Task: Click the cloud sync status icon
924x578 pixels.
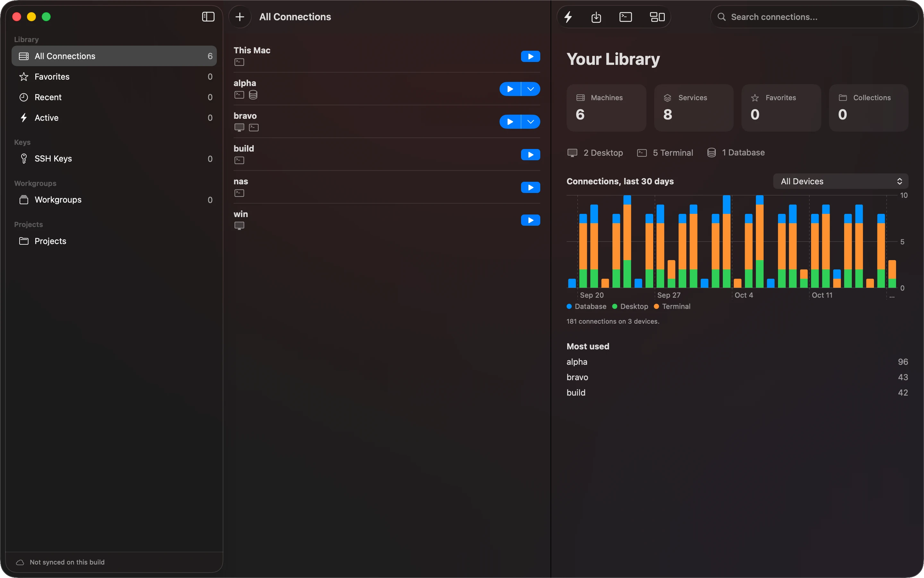Action: pos(20,562)
